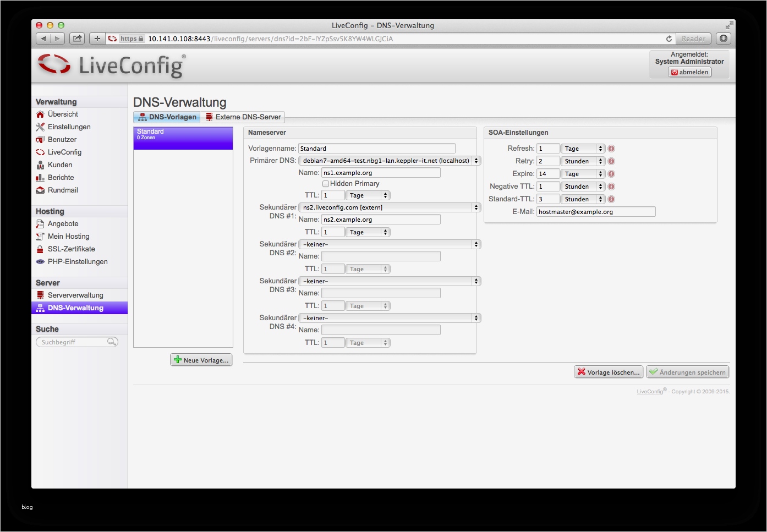Show info for Standard-TTL setting

611,199
